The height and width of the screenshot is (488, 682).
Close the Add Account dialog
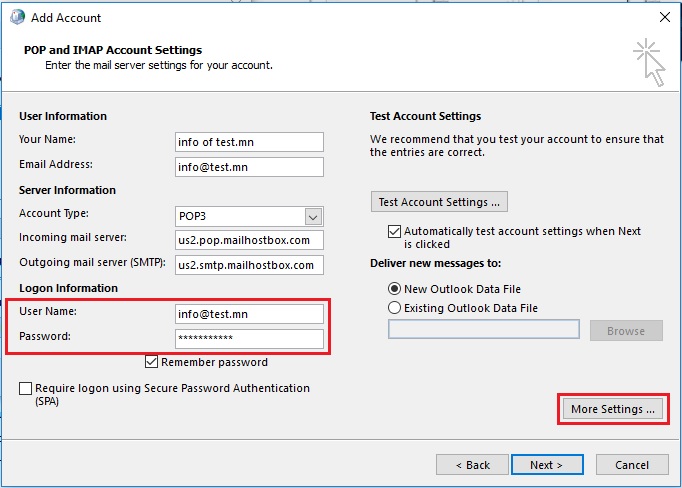665,17
